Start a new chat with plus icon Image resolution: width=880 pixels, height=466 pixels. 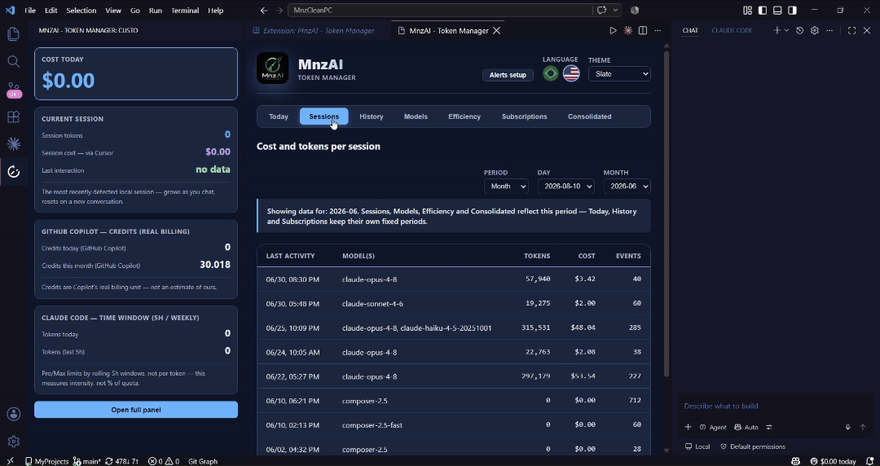[x=777, y=30]
